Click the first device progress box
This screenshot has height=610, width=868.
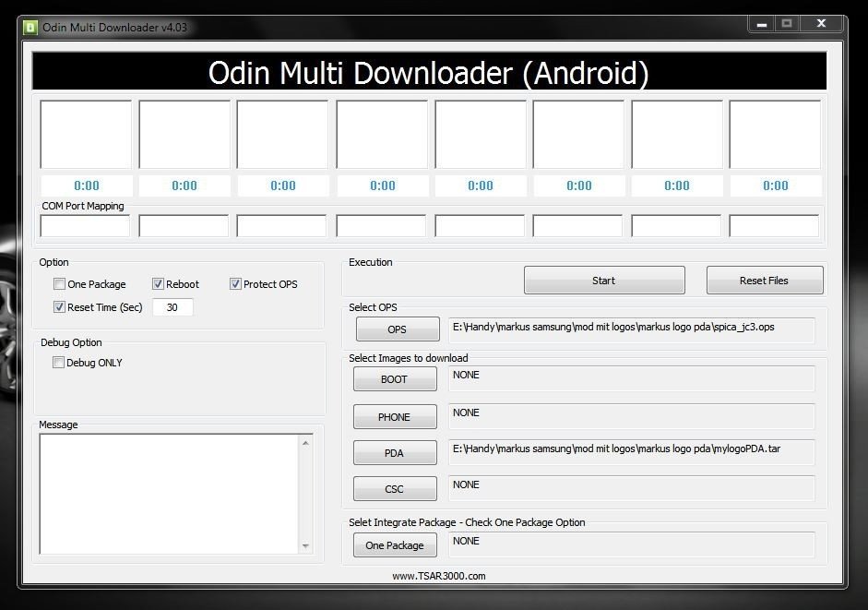click(86, 135)
